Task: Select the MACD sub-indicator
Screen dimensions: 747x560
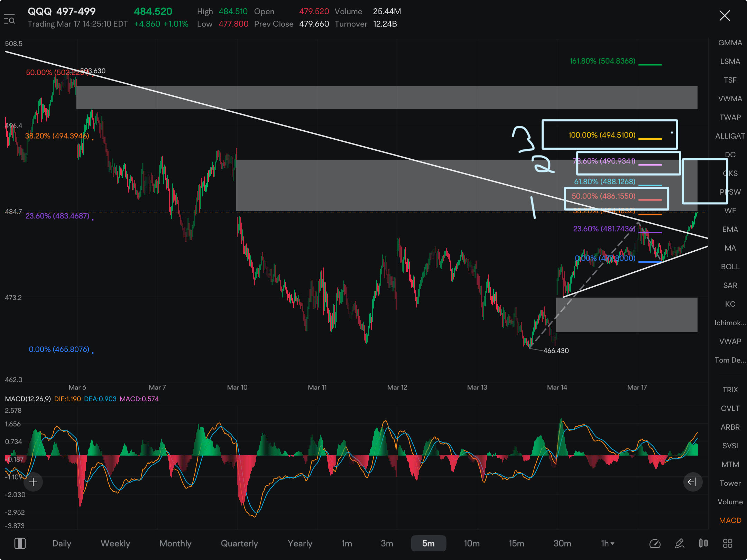Action: coord(730,521)
